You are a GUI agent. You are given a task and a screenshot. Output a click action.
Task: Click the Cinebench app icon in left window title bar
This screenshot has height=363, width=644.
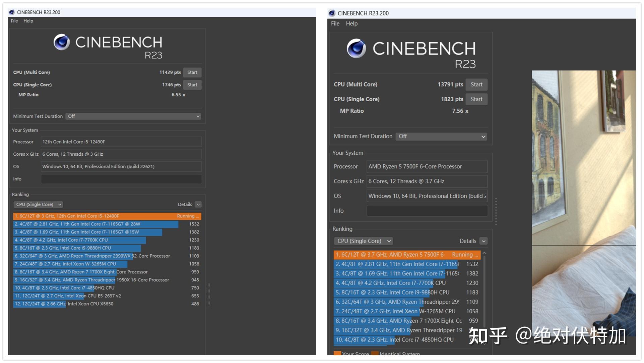12,12
